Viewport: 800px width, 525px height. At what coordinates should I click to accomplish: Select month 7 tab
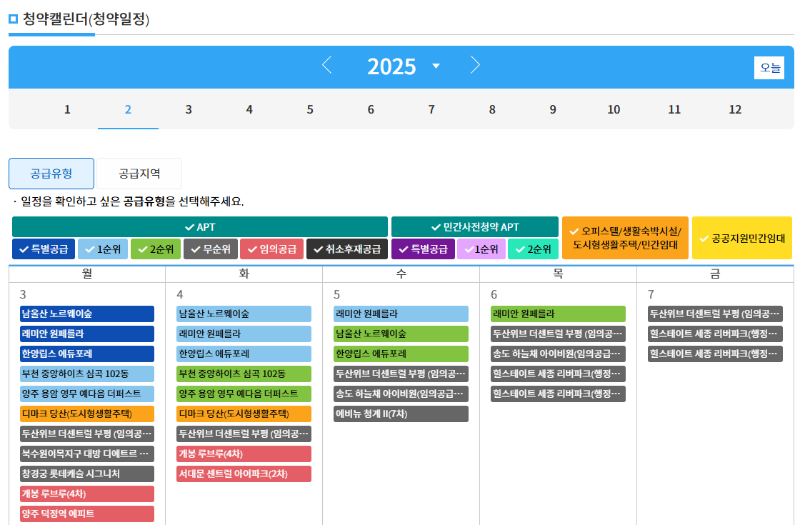[432, 110]
